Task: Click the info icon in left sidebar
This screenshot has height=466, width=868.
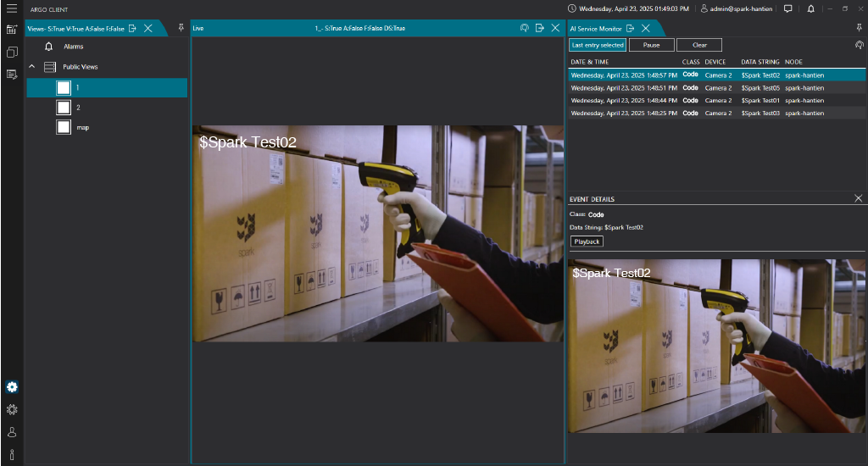Action: point(12,455)
